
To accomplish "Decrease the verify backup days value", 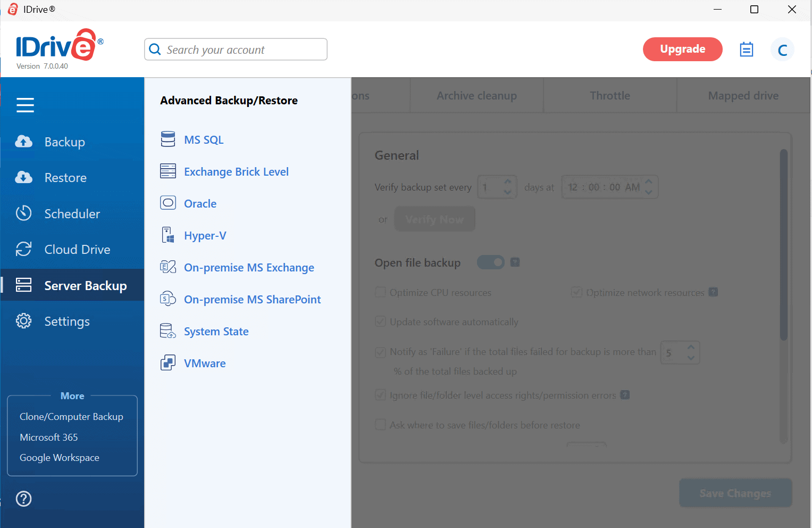I will 508,192.
